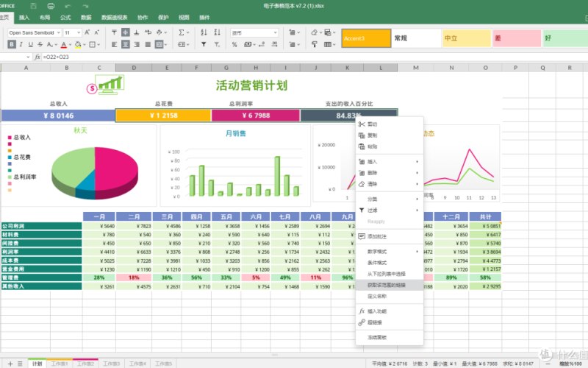Click the Clear filter icon
Screen dimensions: 588x368
coord(217,44)
